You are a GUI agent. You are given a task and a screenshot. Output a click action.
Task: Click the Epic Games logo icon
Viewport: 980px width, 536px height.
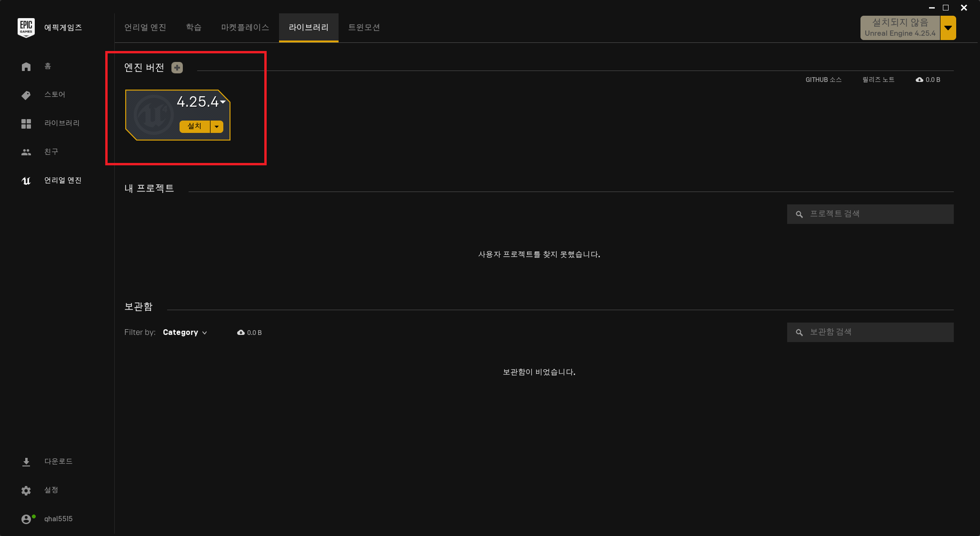(26, 28)
